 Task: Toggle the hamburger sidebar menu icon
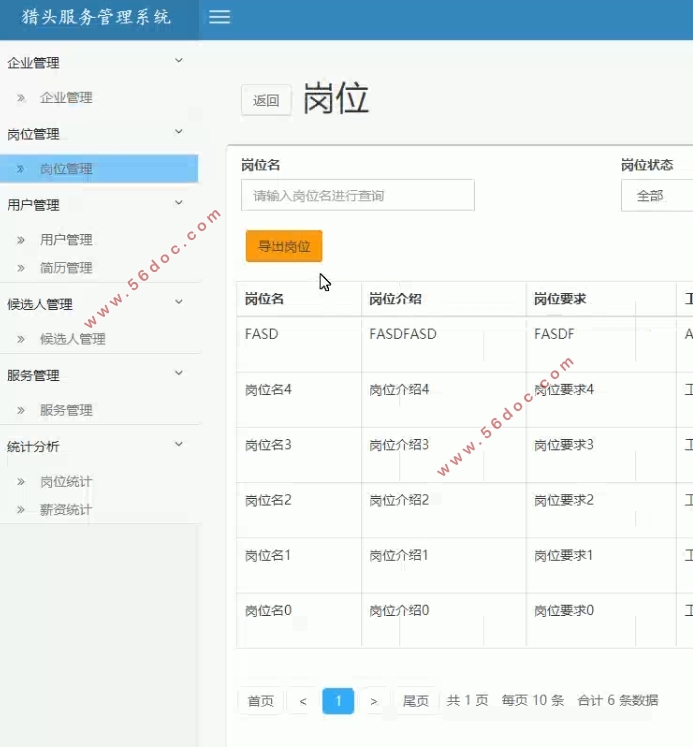click(x=219, y=17)
